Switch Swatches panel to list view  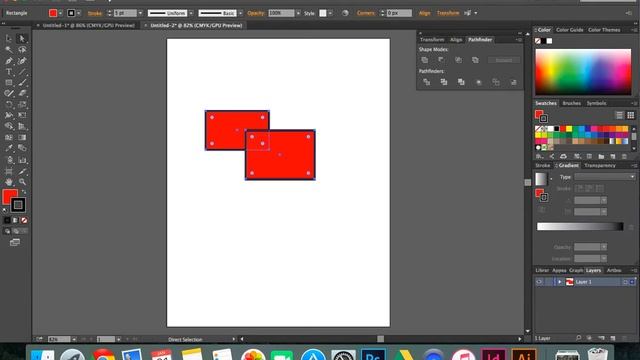(619, 115)
